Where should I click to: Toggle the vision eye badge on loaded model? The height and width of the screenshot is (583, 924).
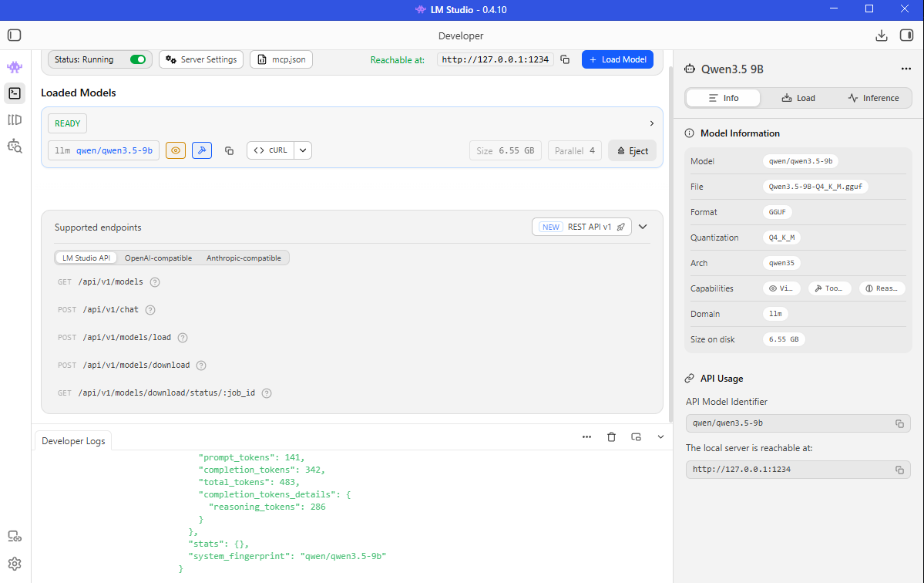pos(176,150)
